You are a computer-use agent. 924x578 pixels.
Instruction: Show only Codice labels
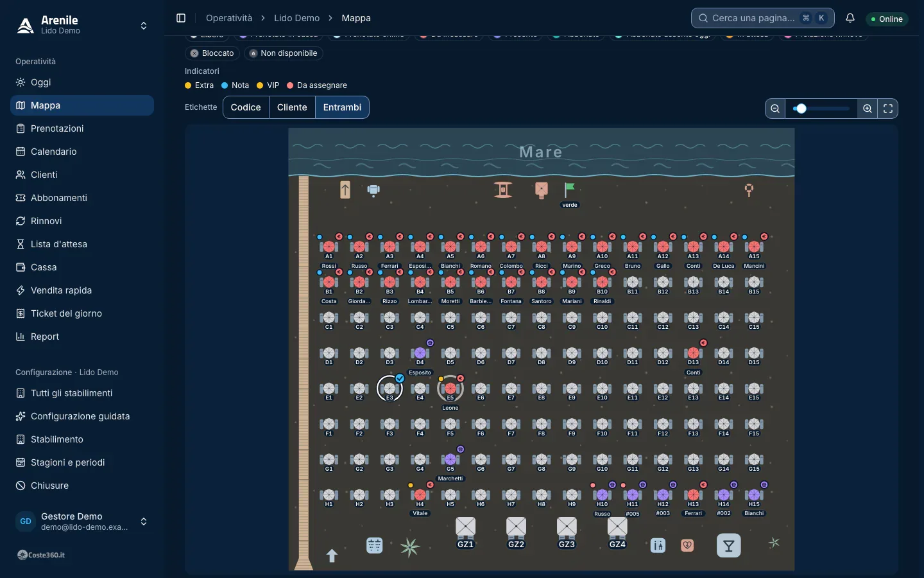pyautogui.click(x=246, y=107)
